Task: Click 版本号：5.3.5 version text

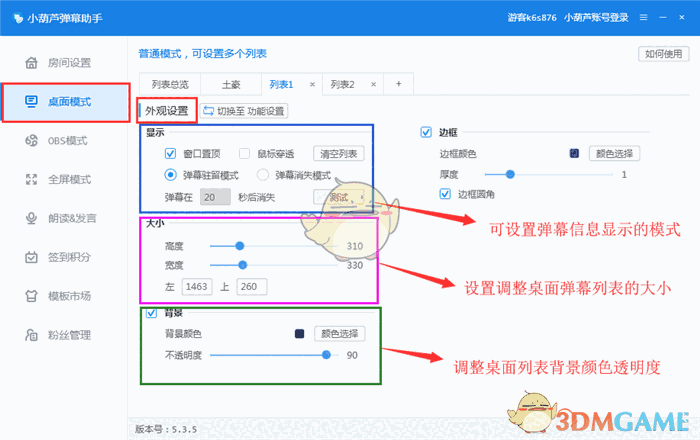Action: tap(166, 429)
